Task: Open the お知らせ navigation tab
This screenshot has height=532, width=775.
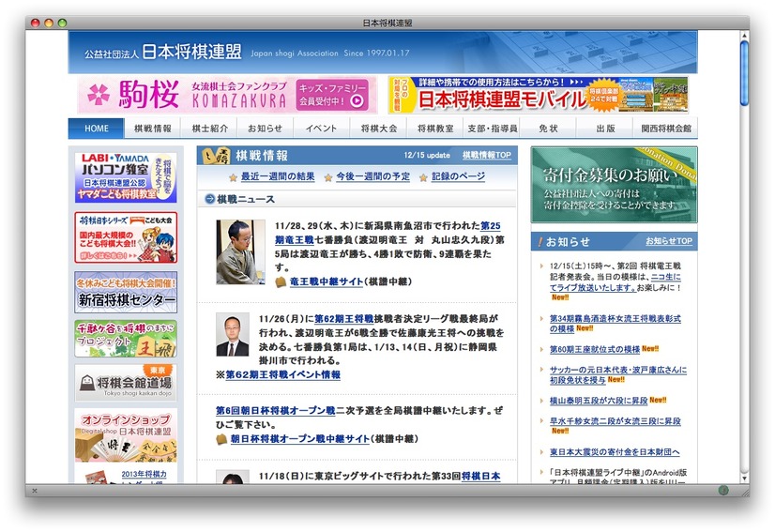Action: (265, 128)
